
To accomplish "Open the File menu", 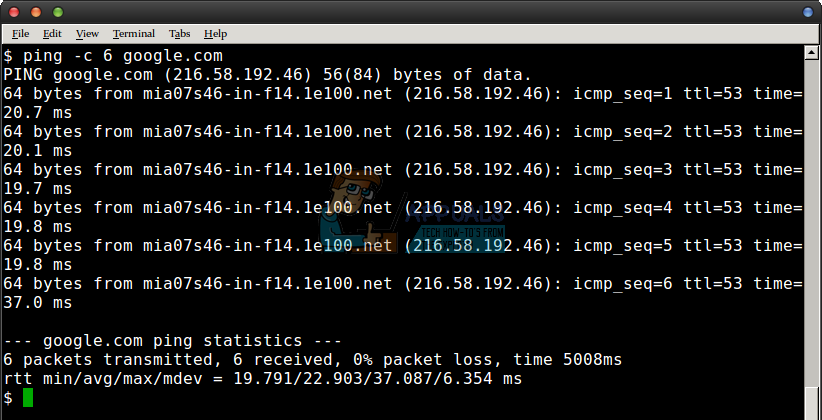I will coord(20,33).
